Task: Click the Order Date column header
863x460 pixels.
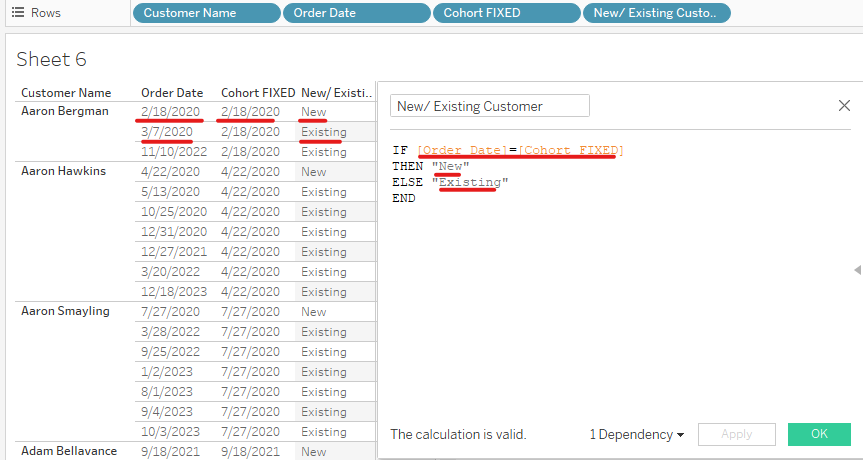Action: pyautogui.click(x=172, y=92)
